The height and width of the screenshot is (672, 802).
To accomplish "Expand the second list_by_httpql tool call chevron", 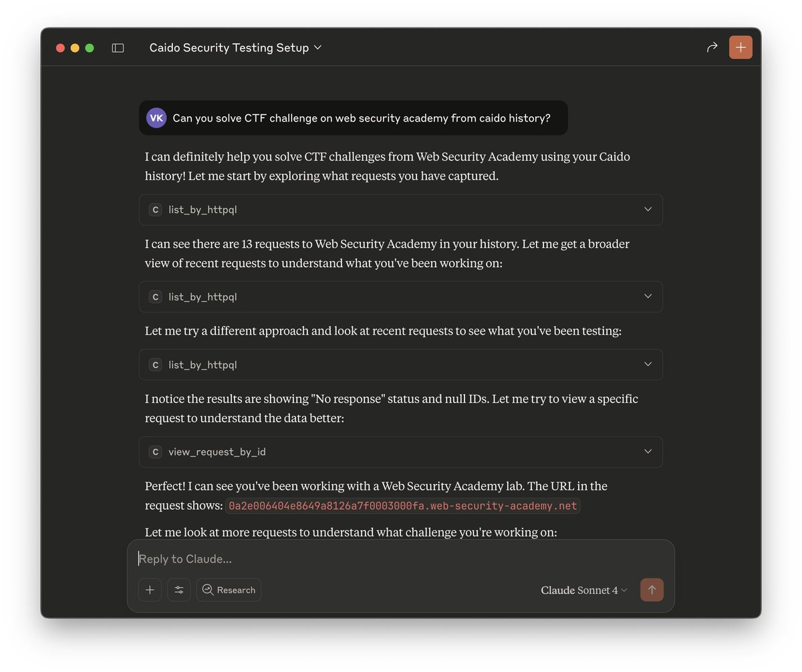I will pos(648,296).
